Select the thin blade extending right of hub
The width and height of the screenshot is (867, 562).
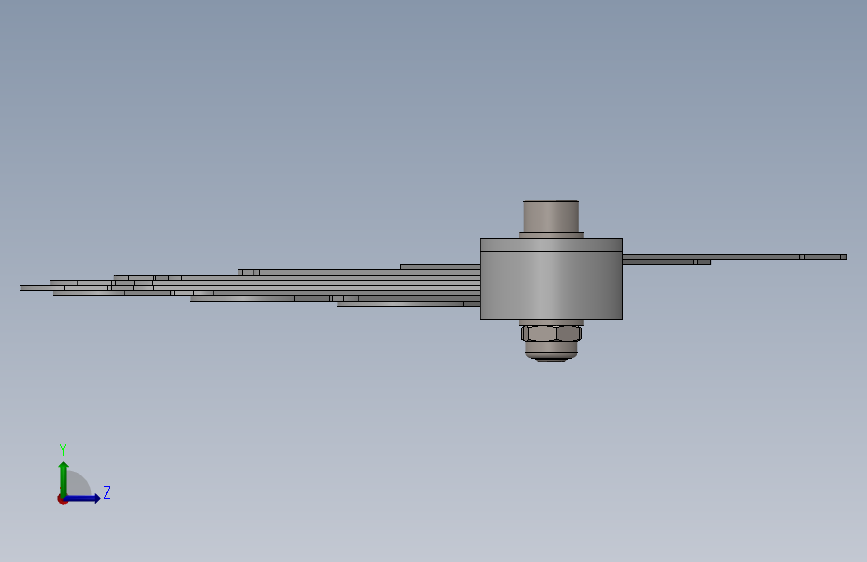coord(734,258)
